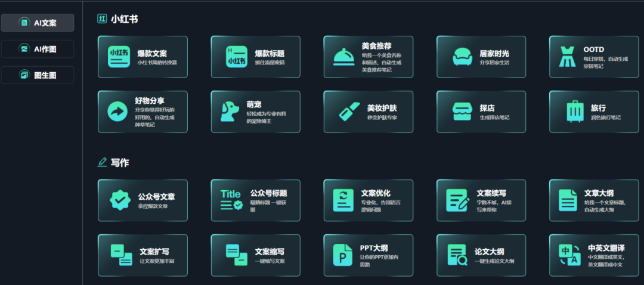Click the dress icon for OOTD
This screenshot has width=644, height=285.
568,57
